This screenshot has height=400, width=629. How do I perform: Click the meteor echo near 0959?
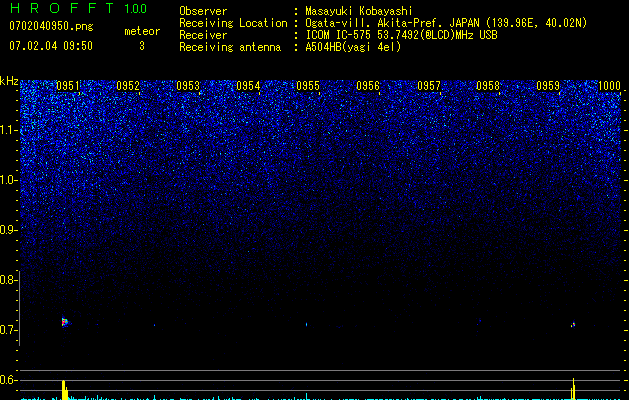(x=573, y=324)
